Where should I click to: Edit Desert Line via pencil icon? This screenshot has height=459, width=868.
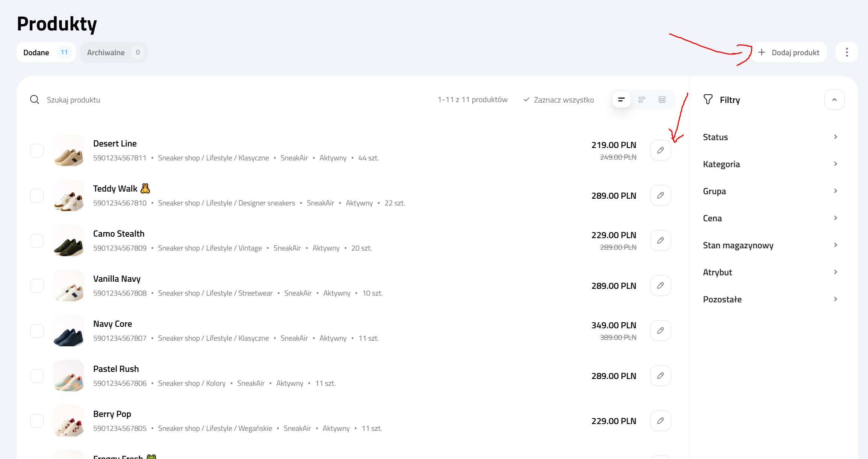pyautogui.click(x=660, y=150)
